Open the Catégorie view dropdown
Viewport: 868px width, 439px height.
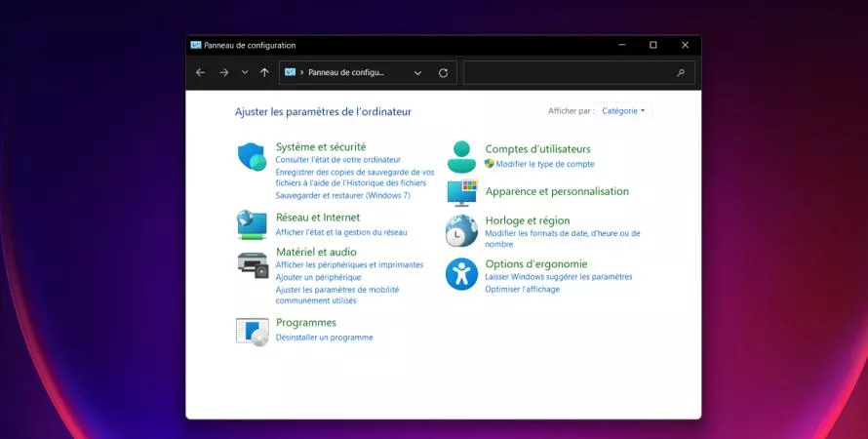[623, 110]
